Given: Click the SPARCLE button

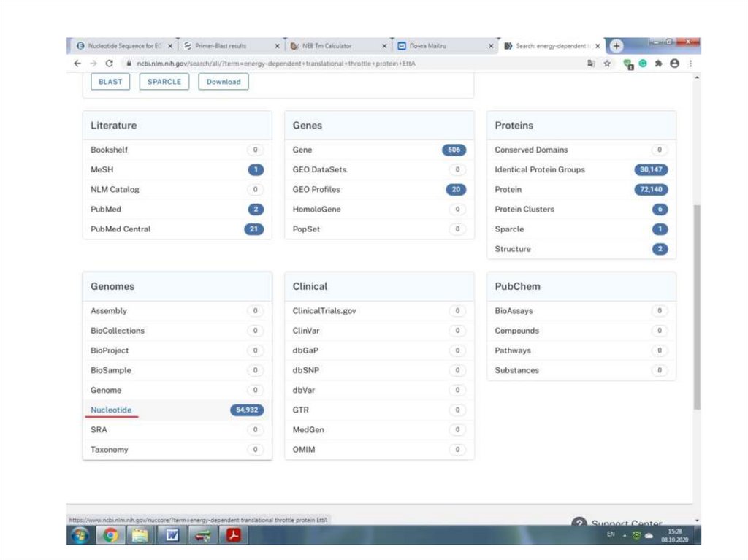Looking at the screenshot, I should click(164, 82).
